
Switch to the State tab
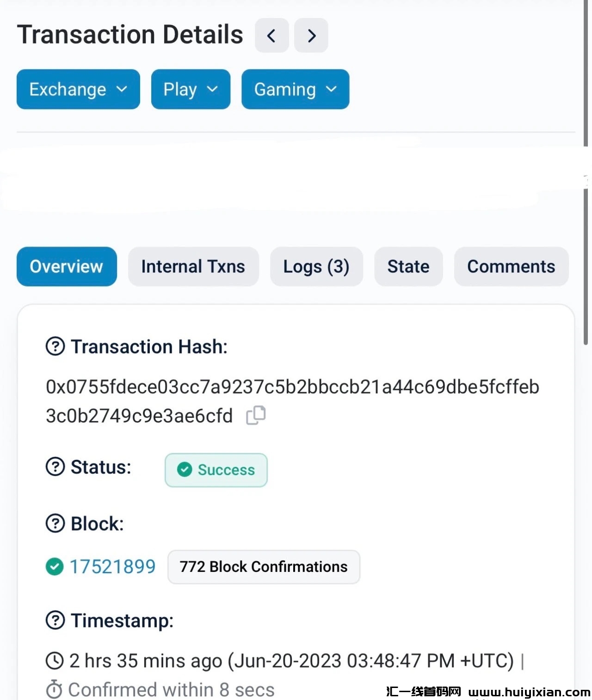[408, 266]
